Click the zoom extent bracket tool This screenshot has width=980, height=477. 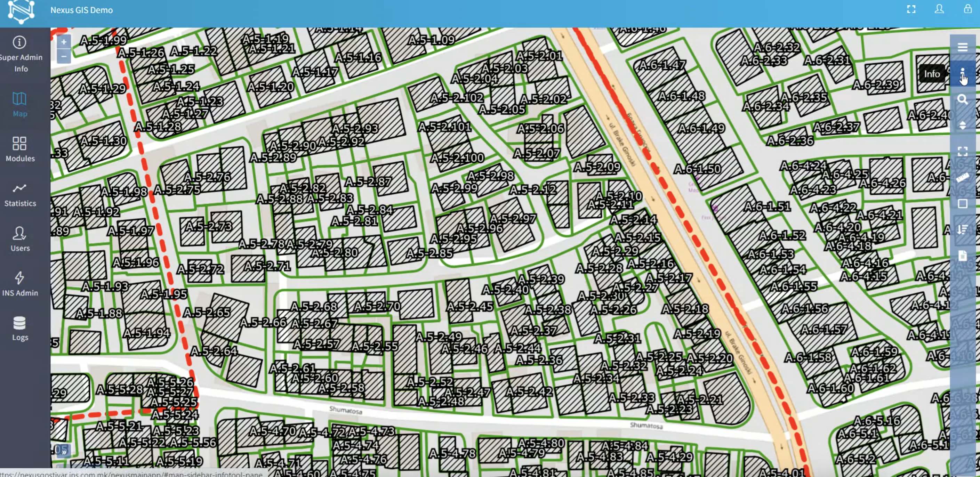pos(963,151)
